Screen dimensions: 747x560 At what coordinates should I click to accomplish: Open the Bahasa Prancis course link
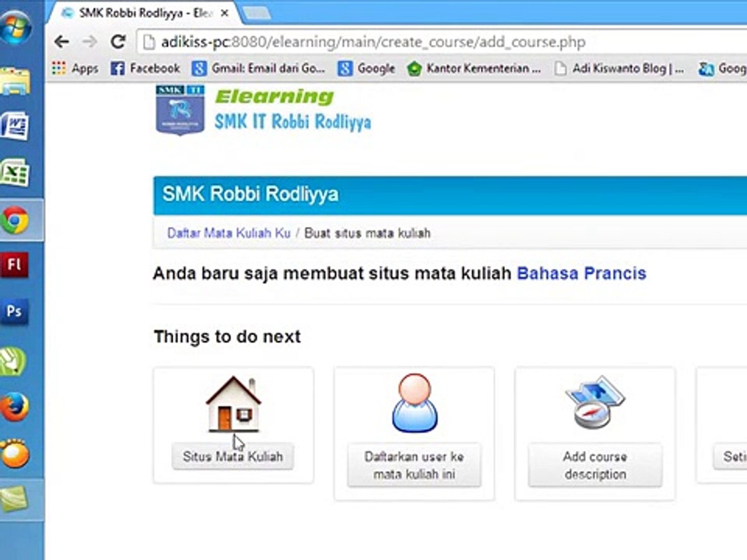582,273
